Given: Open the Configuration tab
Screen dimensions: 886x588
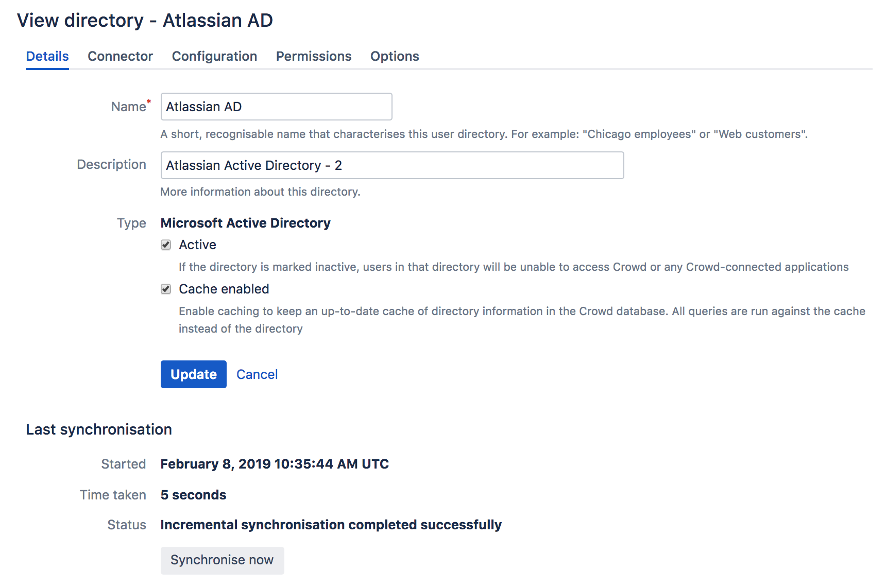Looking at the screenshot, I should 214,56.
